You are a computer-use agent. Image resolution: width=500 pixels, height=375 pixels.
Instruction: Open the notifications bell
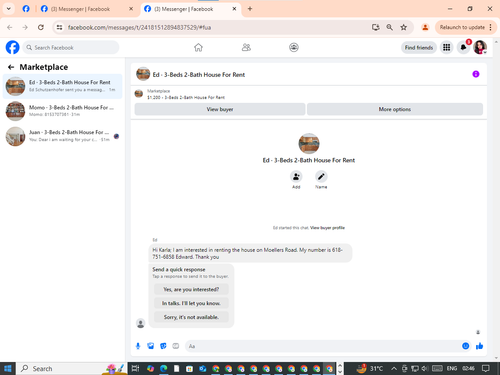pyautogui.click(x=463, y=47)
